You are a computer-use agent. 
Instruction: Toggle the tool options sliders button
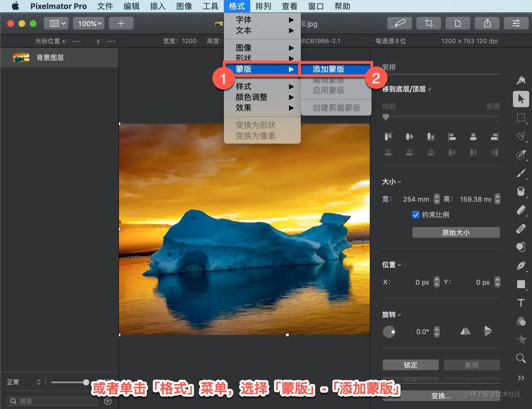[516, 23]
